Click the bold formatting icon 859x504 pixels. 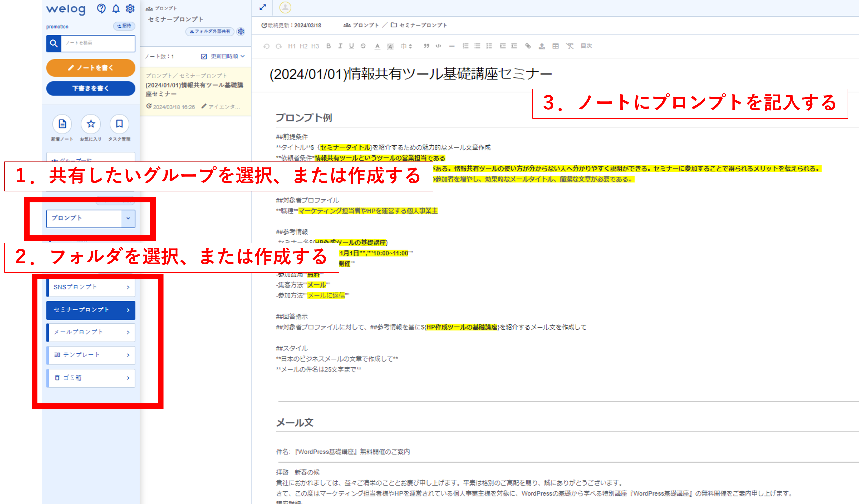tap(328, 46)
